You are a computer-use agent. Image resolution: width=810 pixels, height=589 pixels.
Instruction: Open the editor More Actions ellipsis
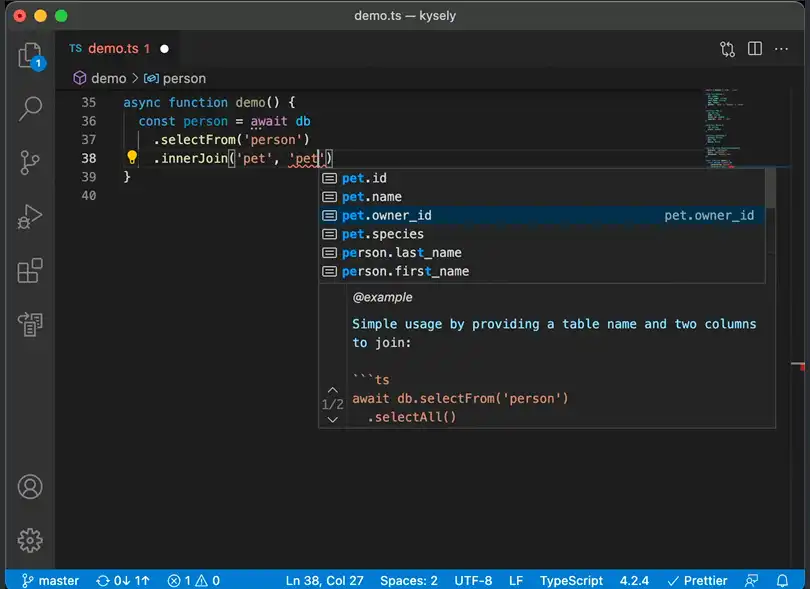coord(782,49)
